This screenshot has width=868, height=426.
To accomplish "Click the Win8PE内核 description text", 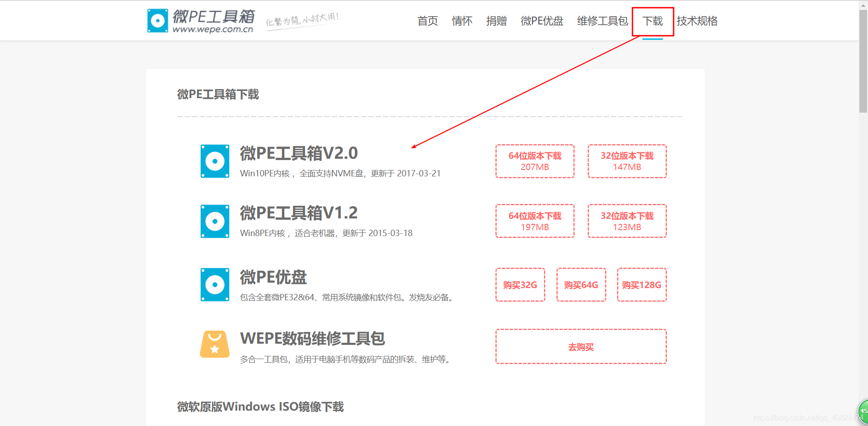I will pos(326,233).
